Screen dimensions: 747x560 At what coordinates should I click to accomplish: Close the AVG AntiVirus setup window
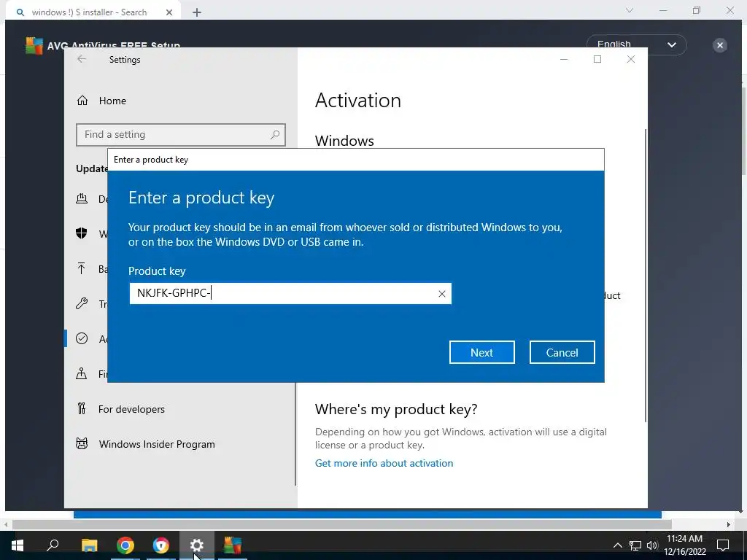719,45
